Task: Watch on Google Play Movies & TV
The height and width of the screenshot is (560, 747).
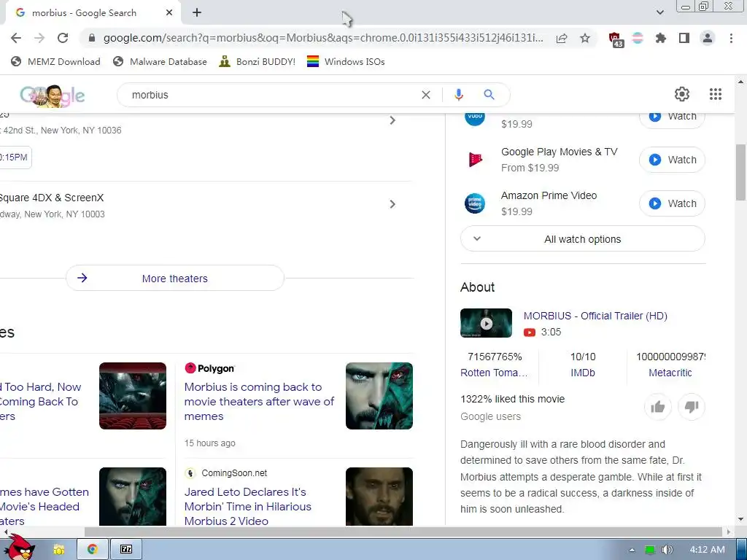Action: (672, 160)
